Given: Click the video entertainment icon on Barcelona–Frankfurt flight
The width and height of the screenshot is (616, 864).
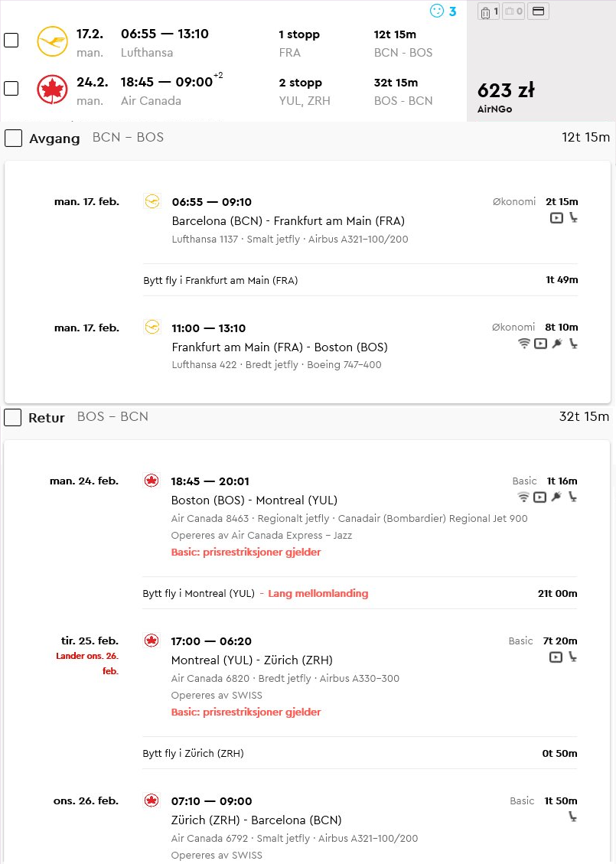Looking at the screenshot, I should [x=556, y=217].
